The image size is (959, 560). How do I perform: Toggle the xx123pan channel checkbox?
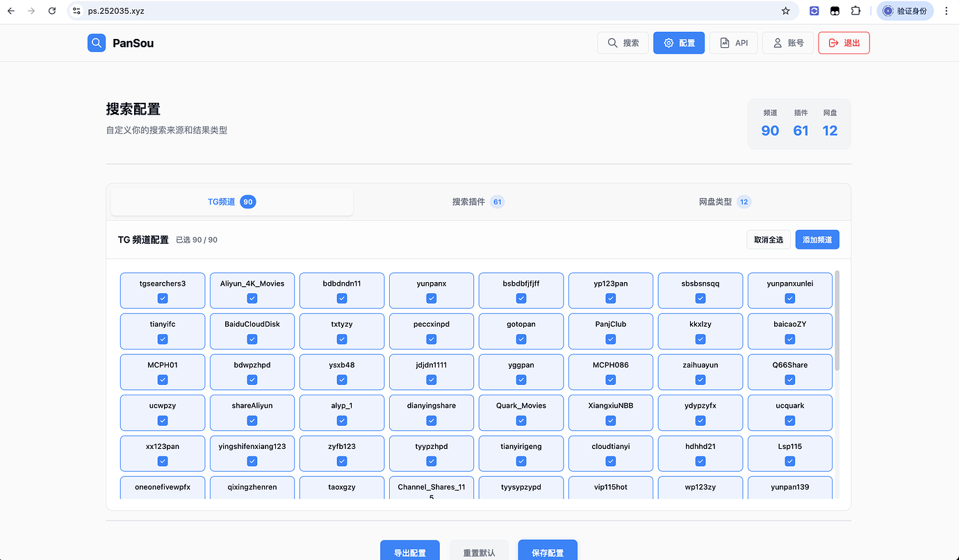[163, 461]
